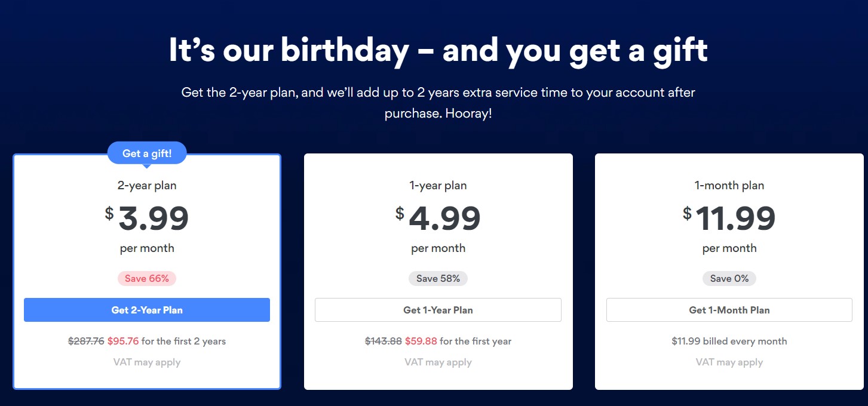This screenshot has width=868, height=406.
Task: Click "VAT may apply" under the 2-year plan
Action: click(x=147, y=362)
